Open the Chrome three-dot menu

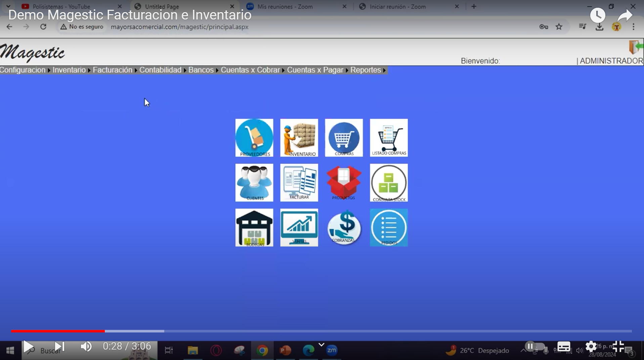point(633,27)
